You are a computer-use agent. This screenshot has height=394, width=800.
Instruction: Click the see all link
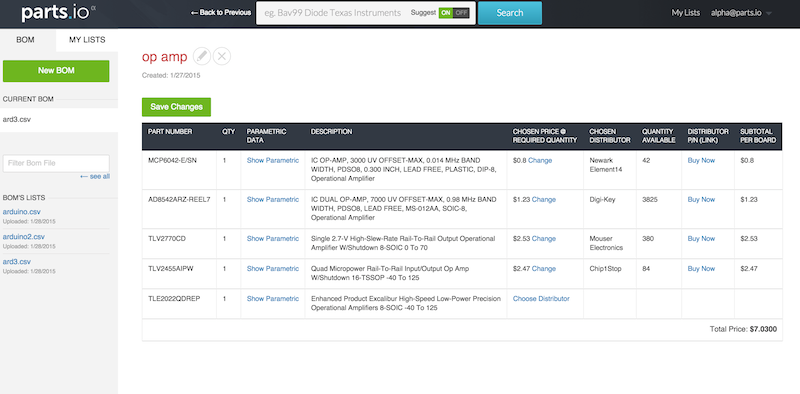(x=95, y=177)
